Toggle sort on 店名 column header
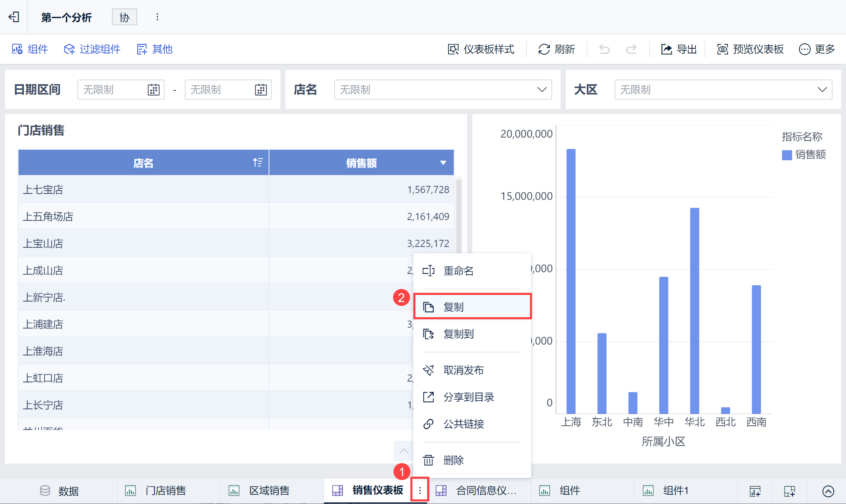Screen dimensions: 846x504 coord(258,163)
